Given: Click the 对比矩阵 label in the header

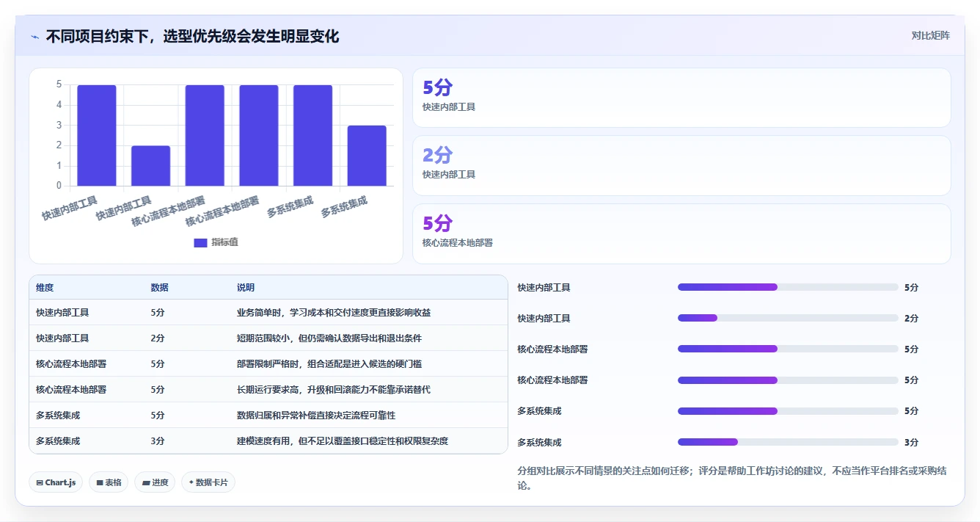Looking at the screenshot, I should (930, 35).
